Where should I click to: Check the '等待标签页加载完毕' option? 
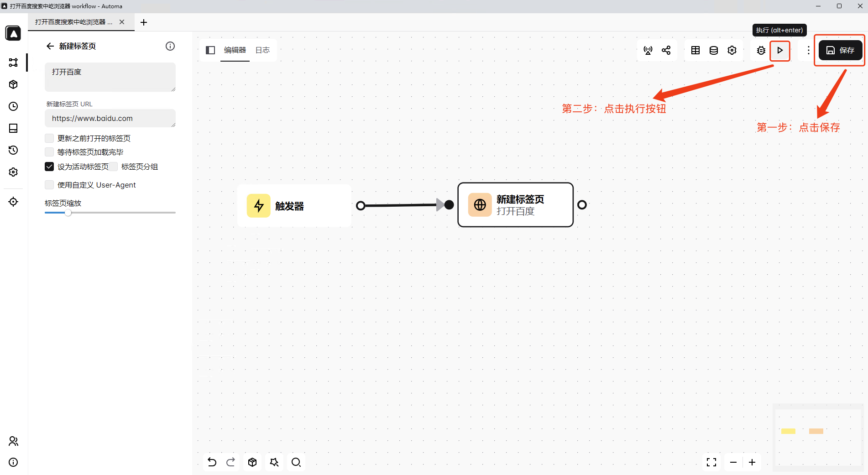[49, 152]
